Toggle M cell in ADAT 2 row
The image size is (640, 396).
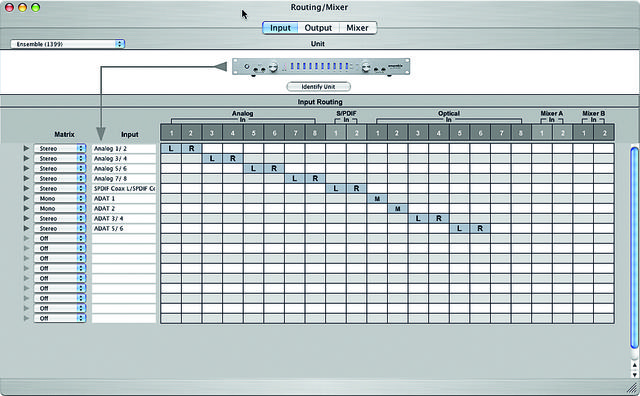point(398,209)
